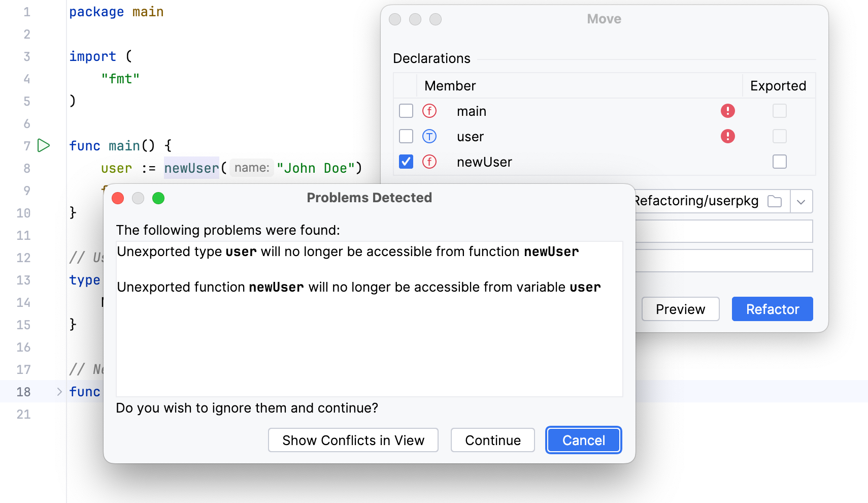Check the user declaration checkbox
Viewport: 868px width, 503px height.
(x=406, y=136)
